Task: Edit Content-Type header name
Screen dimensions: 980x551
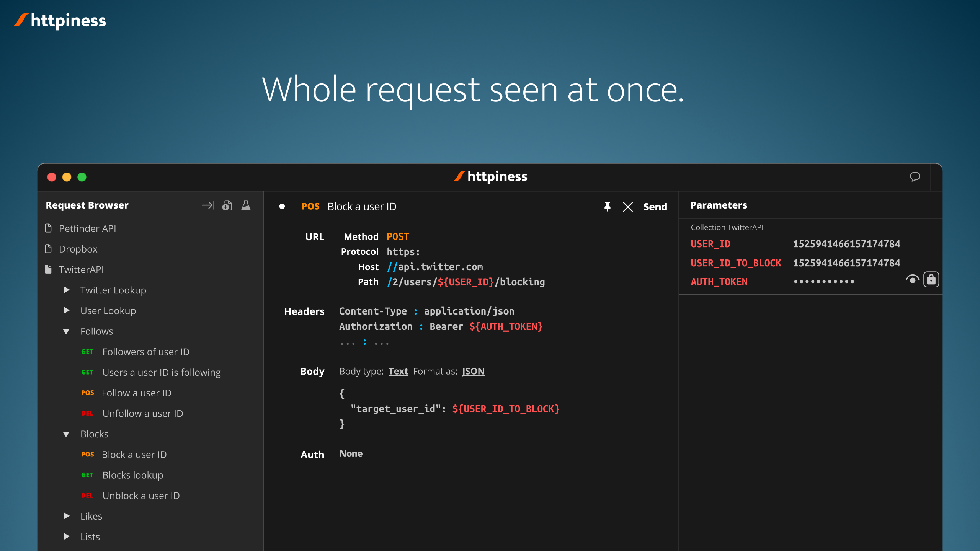Action: point(373,311)
